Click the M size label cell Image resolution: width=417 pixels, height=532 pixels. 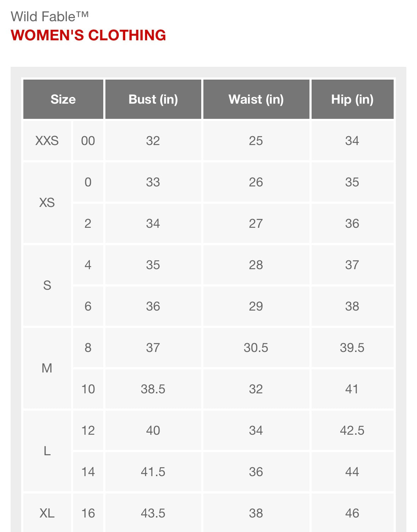point(47,368)
